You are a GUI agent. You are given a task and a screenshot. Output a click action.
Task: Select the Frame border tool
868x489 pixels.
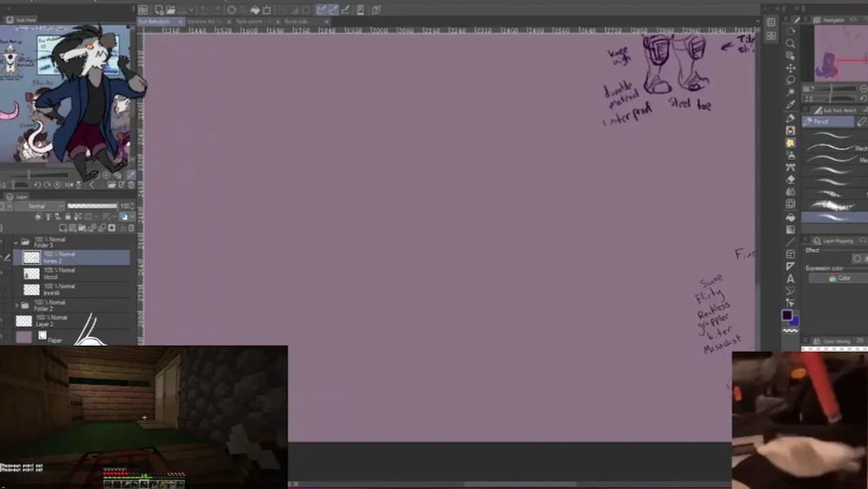tap(791, 254)
